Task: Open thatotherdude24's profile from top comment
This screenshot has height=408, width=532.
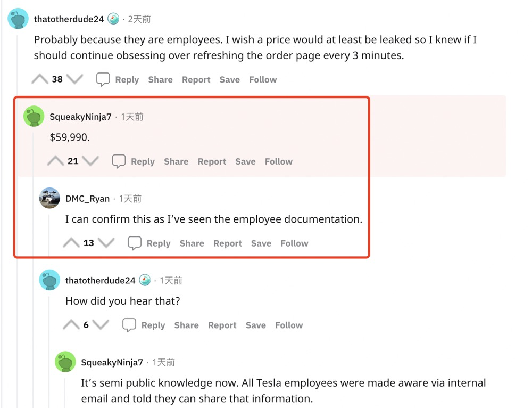Action: 69,19
